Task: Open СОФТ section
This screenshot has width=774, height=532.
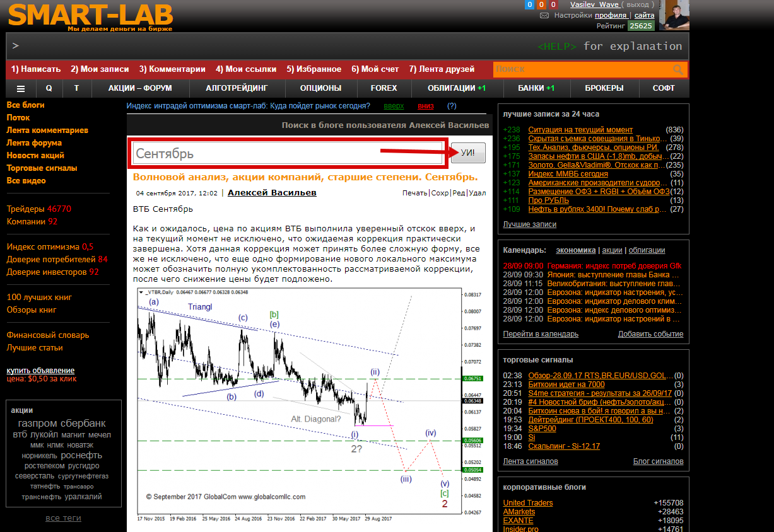Action: tap(664, 88)
